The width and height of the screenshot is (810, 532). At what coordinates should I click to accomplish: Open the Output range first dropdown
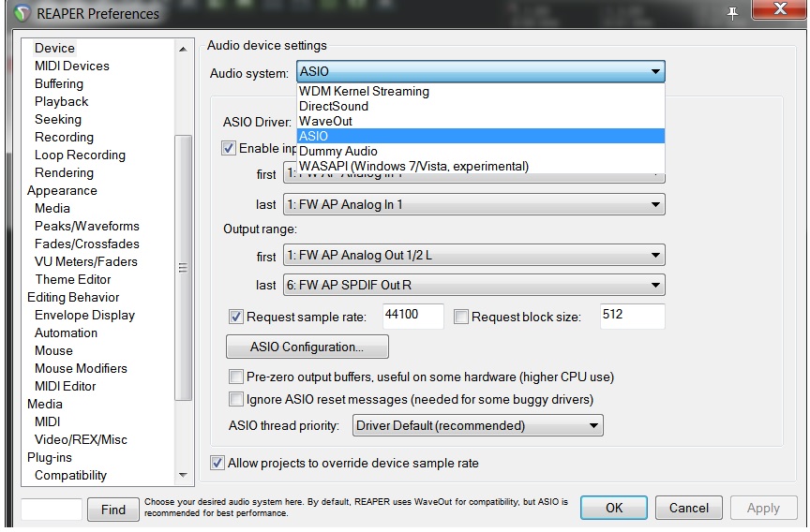[474, 255]
